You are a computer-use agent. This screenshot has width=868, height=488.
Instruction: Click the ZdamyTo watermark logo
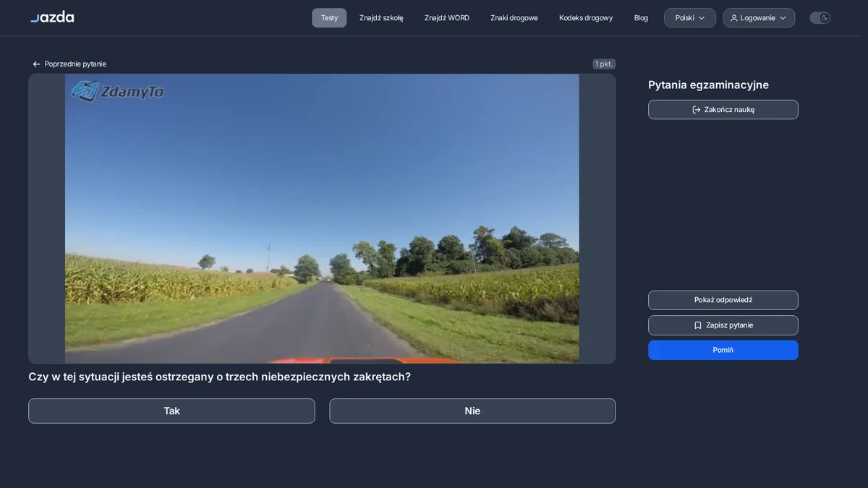click(x=117, y=91)
